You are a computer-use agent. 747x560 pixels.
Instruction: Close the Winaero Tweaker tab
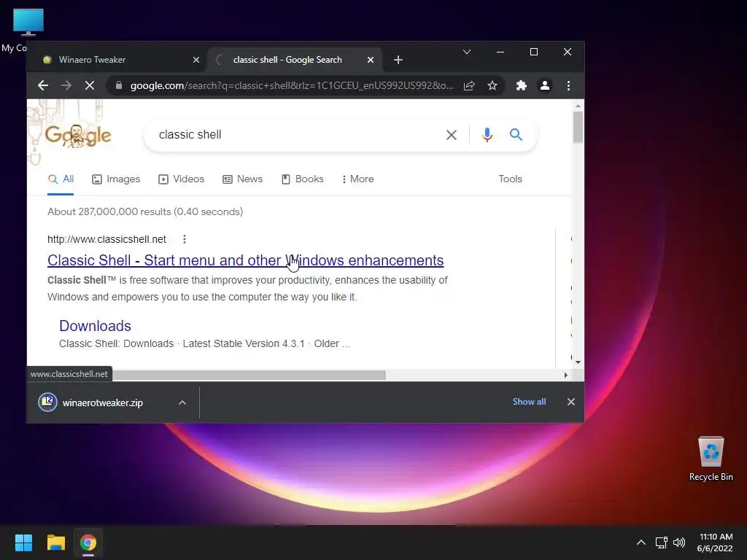[196, 60]
